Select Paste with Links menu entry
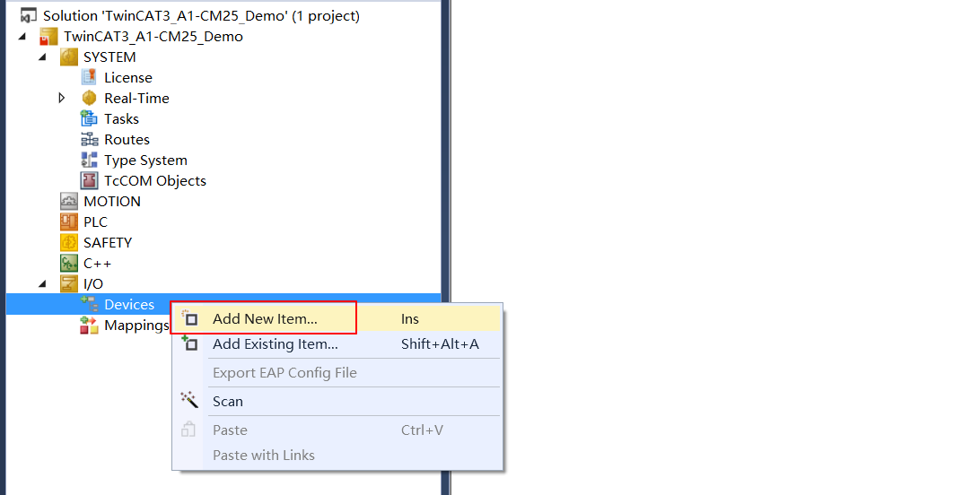Viewport: 980px width, 495px height. pos(337,455)
